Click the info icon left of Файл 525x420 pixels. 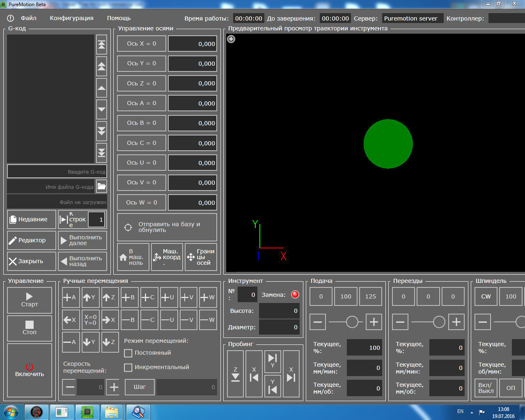pyautogui.click(x=11, y=18)
